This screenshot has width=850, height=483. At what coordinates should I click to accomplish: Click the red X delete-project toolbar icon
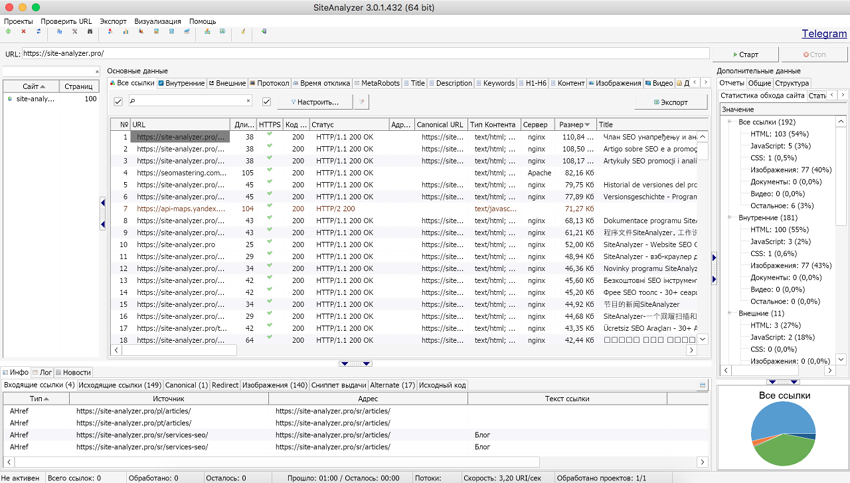pos(23,31)
